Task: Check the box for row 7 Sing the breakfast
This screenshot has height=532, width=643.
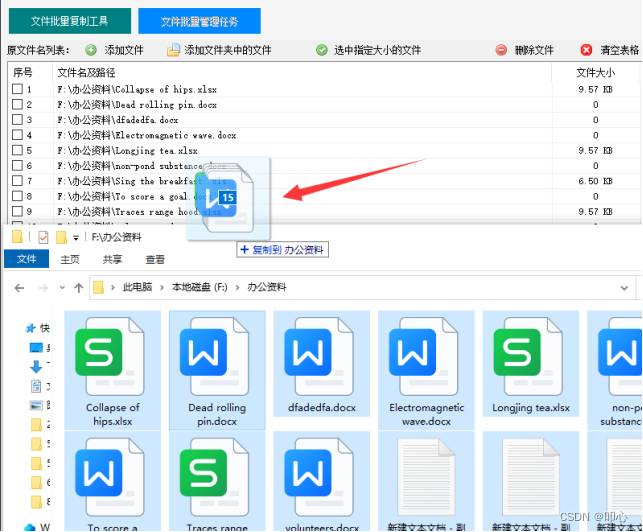Action: point(17,181)
